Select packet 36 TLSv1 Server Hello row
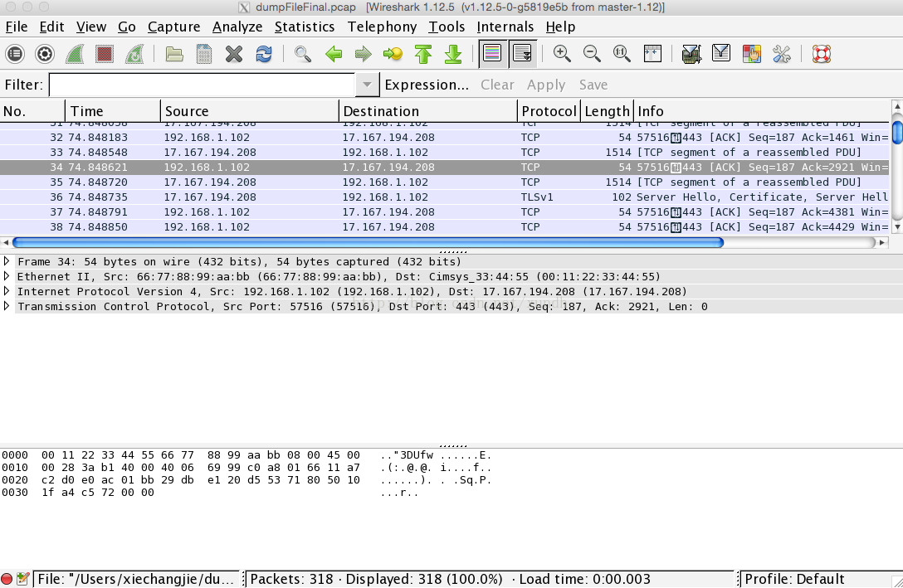The width and height of the screenshot is (903, 588). pyautogui.click(x=444, y=197)
